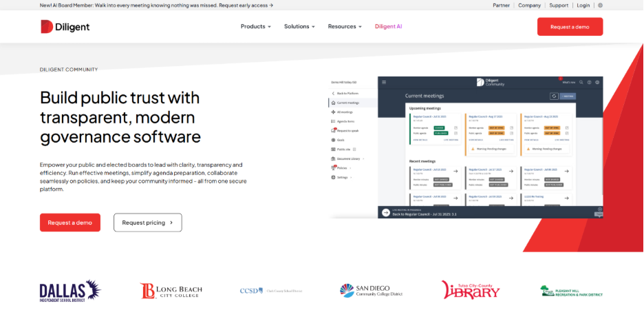Open the globe language selector icon
The image size is (644, 319).
600,6
